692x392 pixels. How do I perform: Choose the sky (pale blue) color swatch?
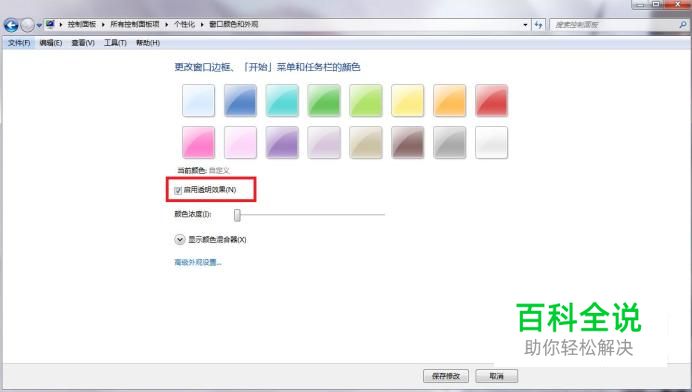point(199,101)
